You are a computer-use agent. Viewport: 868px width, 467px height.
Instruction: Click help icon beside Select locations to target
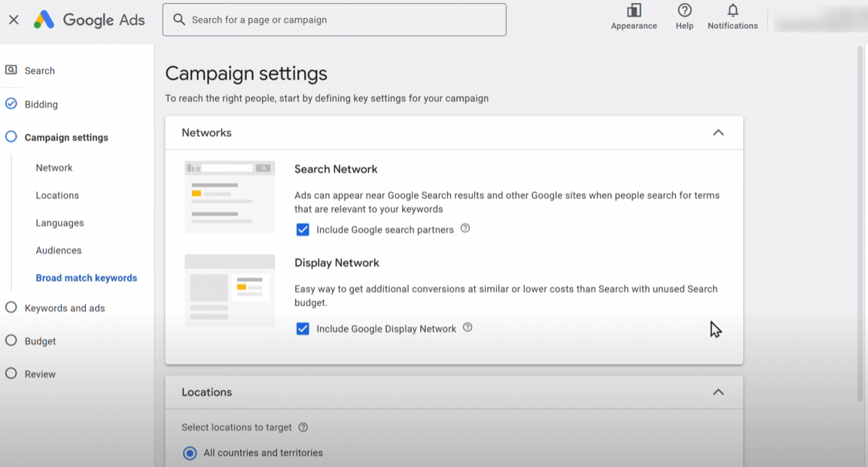click(x=303, y=427)
